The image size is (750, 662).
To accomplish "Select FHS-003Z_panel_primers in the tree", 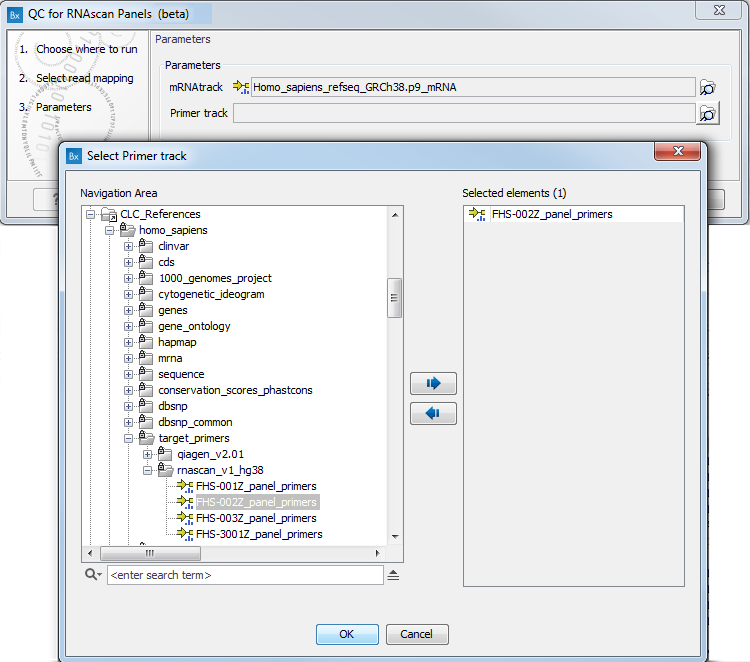I will pyautogui.click(x=256, y=518).
